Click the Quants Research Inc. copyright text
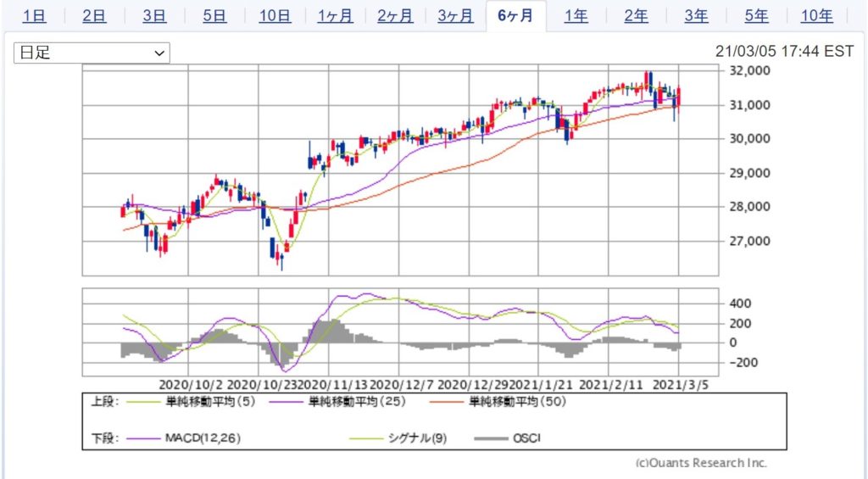Viewport: 868px width, 479px height. click(x=701, y=463)
